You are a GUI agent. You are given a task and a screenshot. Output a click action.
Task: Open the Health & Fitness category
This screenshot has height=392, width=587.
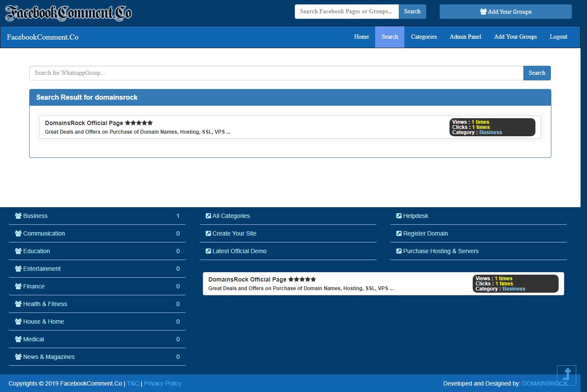97,304
